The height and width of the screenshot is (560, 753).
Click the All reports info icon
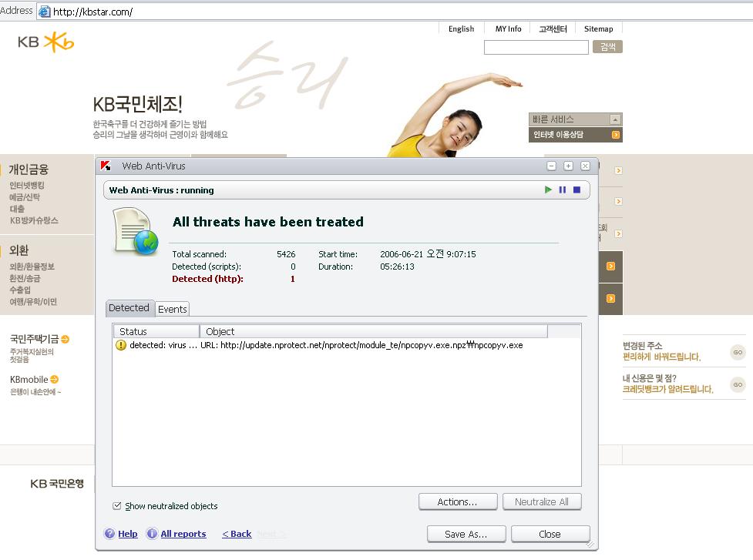coord(152,534)
